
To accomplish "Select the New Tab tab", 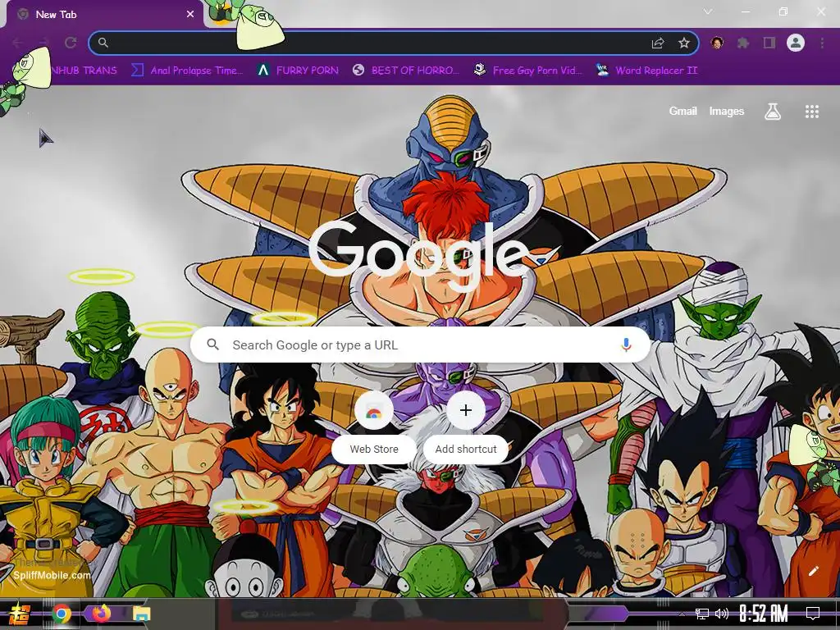I will (x=104, y=15).
